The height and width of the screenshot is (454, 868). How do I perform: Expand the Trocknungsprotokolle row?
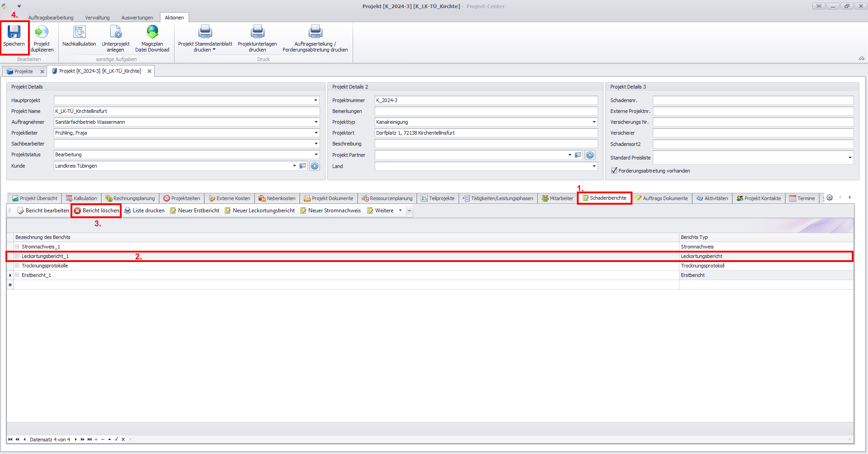pos(17,266)
